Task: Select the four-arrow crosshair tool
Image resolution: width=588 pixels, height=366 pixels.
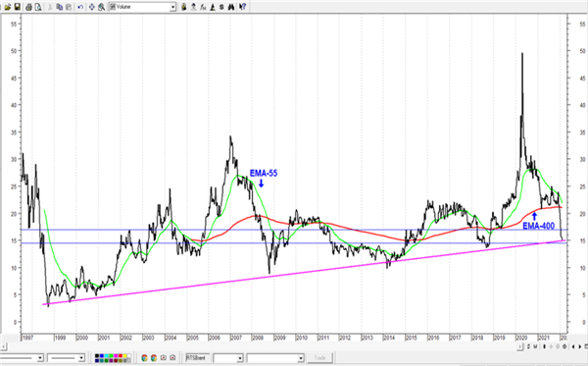Action: 92,7
